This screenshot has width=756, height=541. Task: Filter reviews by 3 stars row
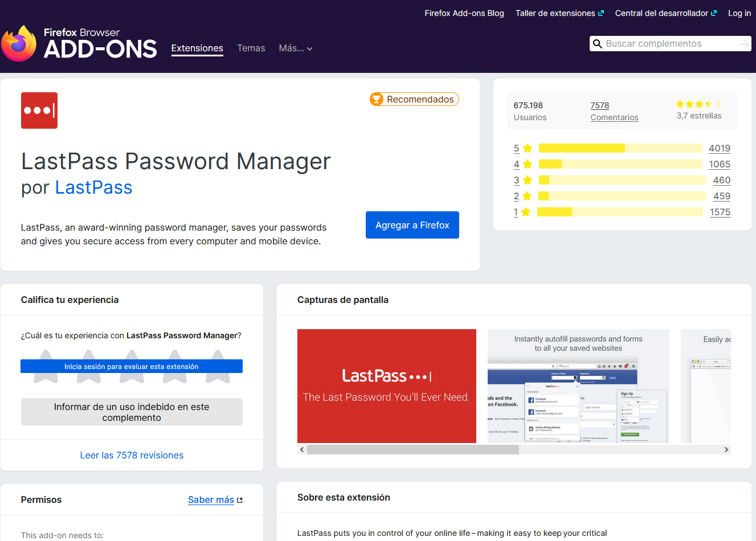click(622, 180)
